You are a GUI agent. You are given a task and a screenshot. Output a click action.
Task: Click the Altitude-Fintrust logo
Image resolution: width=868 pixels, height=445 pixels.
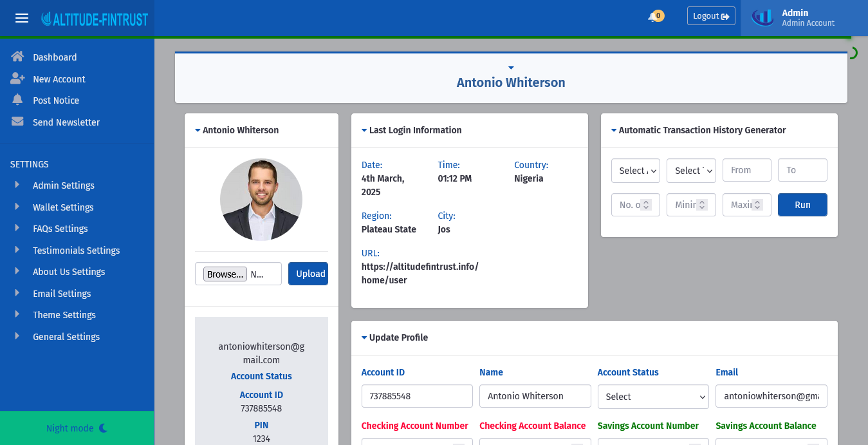point(95,19)
